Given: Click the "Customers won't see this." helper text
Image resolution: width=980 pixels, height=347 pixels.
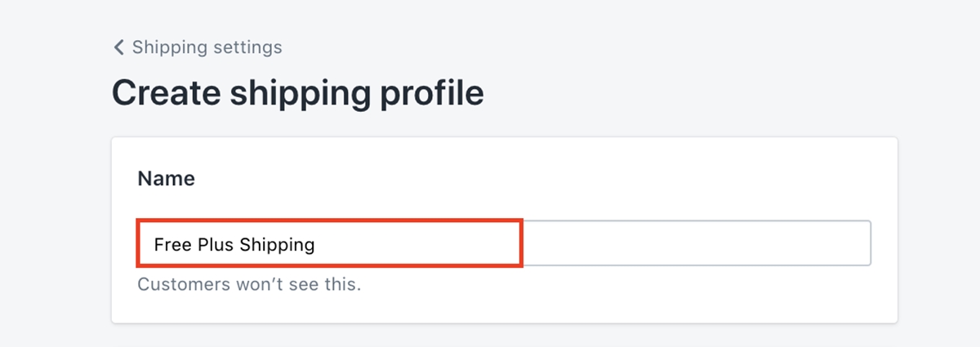Looking at the screenshot, I should click(x=248, y=285).
